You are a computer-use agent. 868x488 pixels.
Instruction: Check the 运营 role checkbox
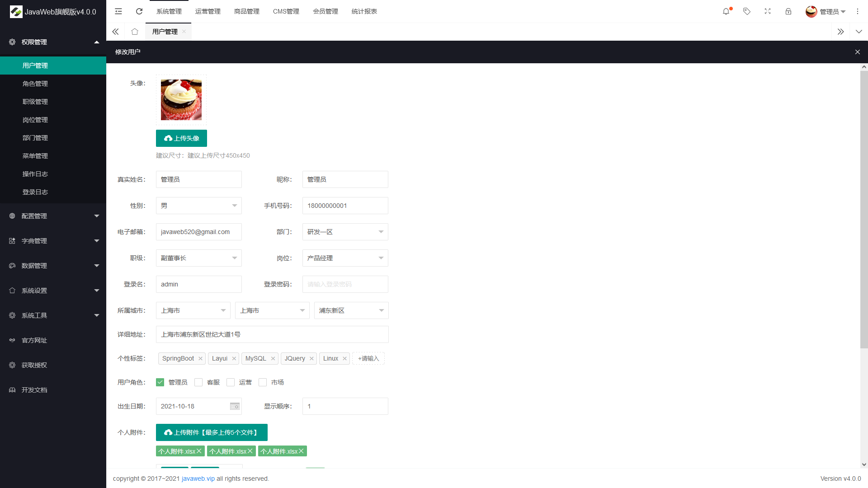231,382
